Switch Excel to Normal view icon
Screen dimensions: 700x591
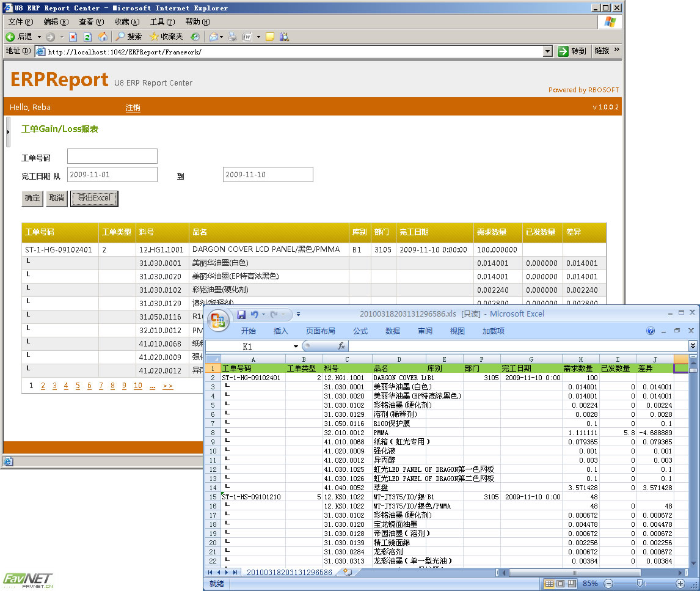(550, 584)
